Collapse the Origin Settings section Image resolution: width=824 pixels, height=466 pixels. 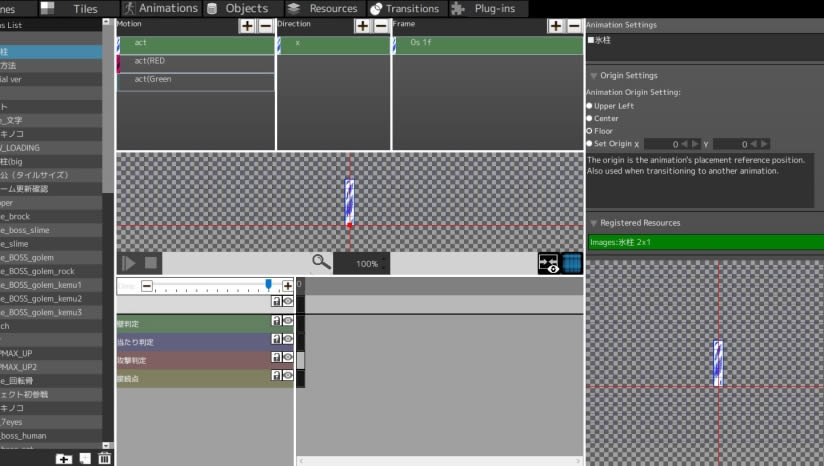click(594, 76)
